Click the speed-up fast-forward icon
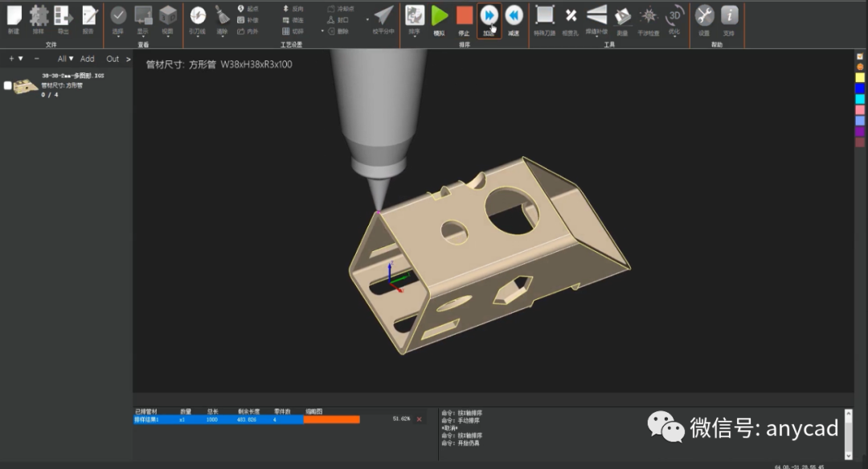The image size is (868, 469). (489, 15)
